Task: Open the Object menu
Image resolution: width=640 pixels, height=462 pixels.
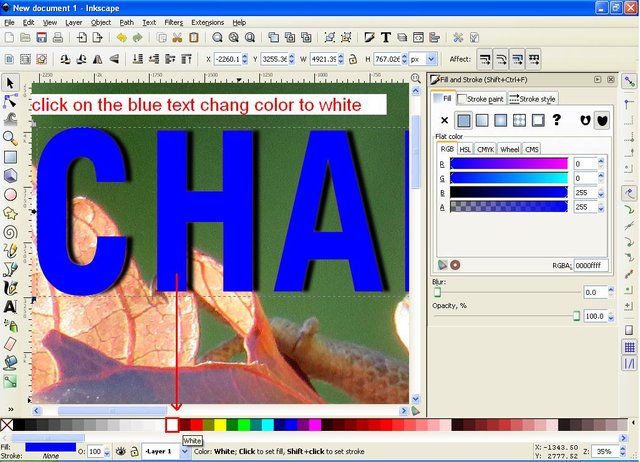Action: tap(101, 22)
